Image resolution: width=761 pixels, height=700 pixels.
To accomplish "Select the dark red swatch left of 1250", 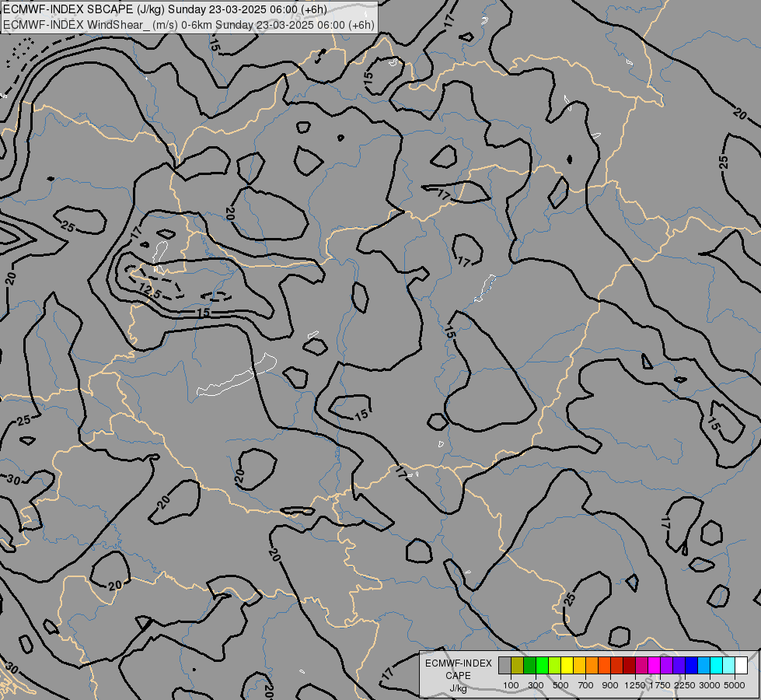I will (629, 665).
